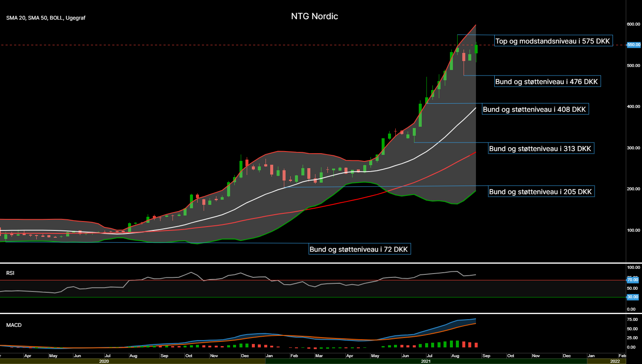Viewport: 642px width, 364px height.
Task: Select the 'SMA 20, SMA 50, BOLL, Ugegraf' indicator label
Action: pyautogui.click(x=46, y=18)
